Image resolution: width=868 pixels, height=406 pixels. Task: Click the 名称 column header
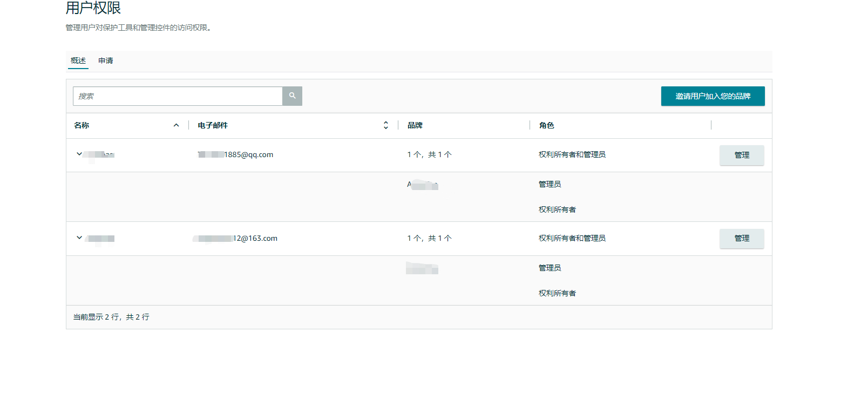click(82, 125)
